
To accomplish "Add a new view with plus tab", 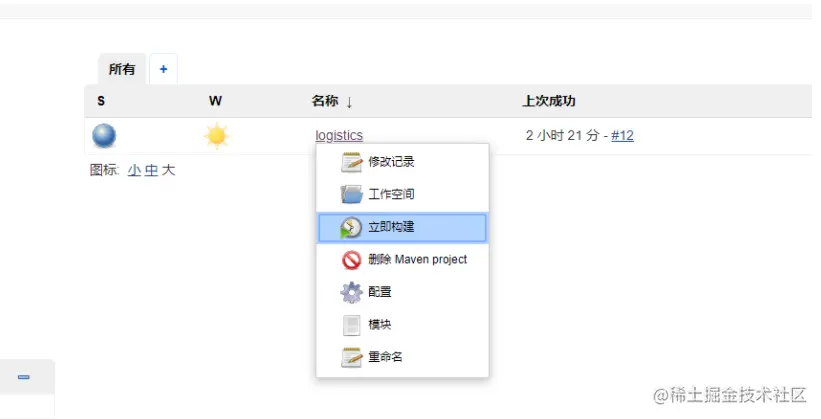I will point(163,69).
